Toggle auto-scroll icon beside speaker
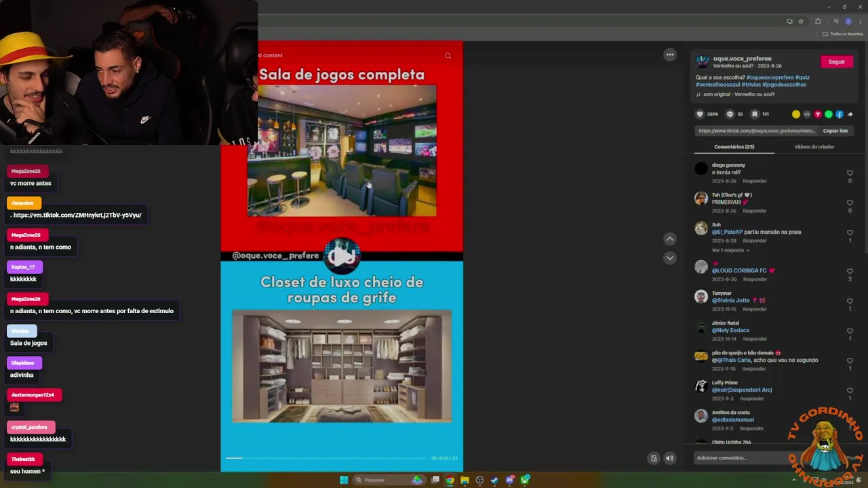The height and width of the screenshot is (488, 868). point(654,458)
